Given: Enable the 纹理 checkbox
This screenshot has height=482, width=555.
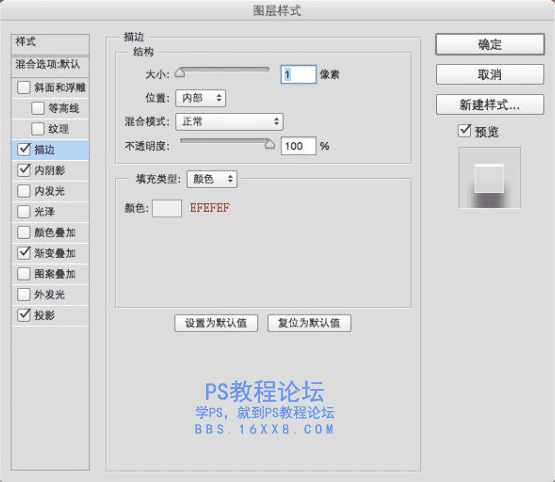Looking at the screenshot, I should 38,129.
